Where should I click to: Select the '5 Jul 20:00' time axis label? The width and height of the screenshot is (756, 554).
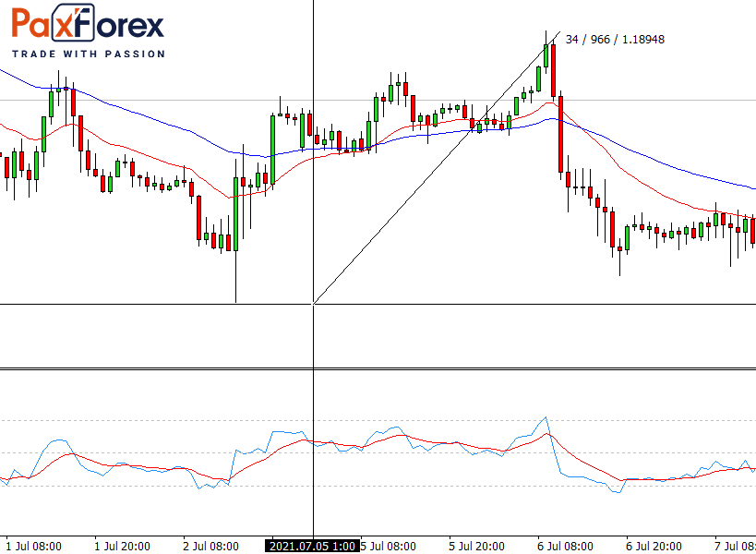477,546
